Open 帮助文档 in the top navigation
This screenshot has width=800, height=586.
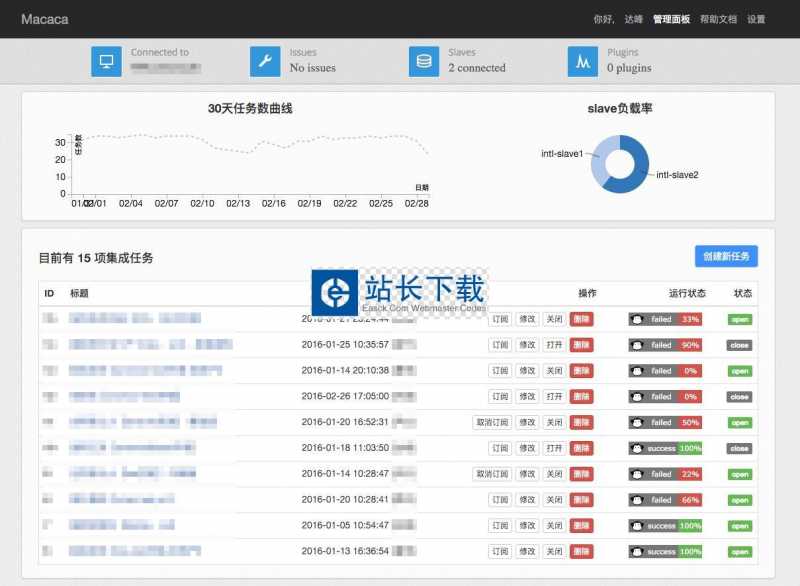tap(718, 19)
